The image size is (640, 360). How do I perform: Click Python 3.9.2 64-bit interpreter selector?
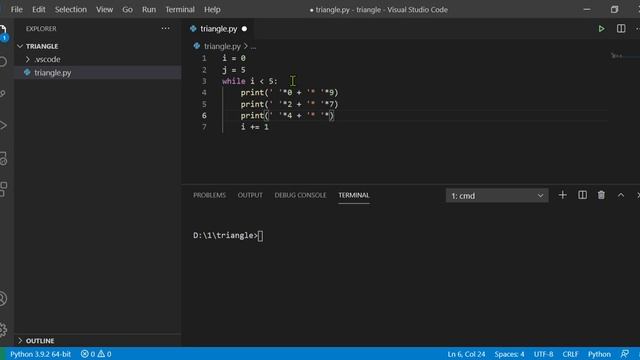40,354
